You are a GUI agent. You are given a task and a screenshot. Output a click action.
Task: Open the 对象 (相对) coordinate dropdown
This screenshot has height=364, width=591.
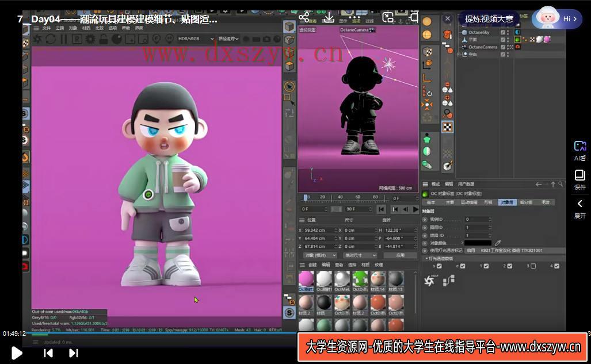(x=321, y=255)
